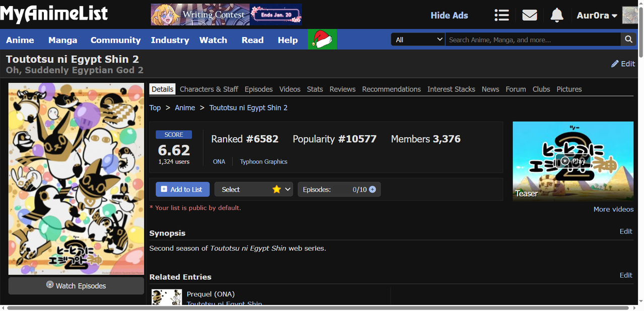The height and width of the screenshot is (311, 644).
Task: Open notifications via the bell icon
Action: coord(557,15)
